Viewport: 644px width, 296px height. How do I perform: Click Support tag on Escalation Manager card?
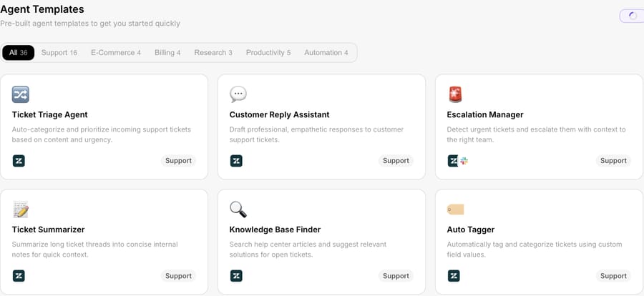click(x=613, y=161)
